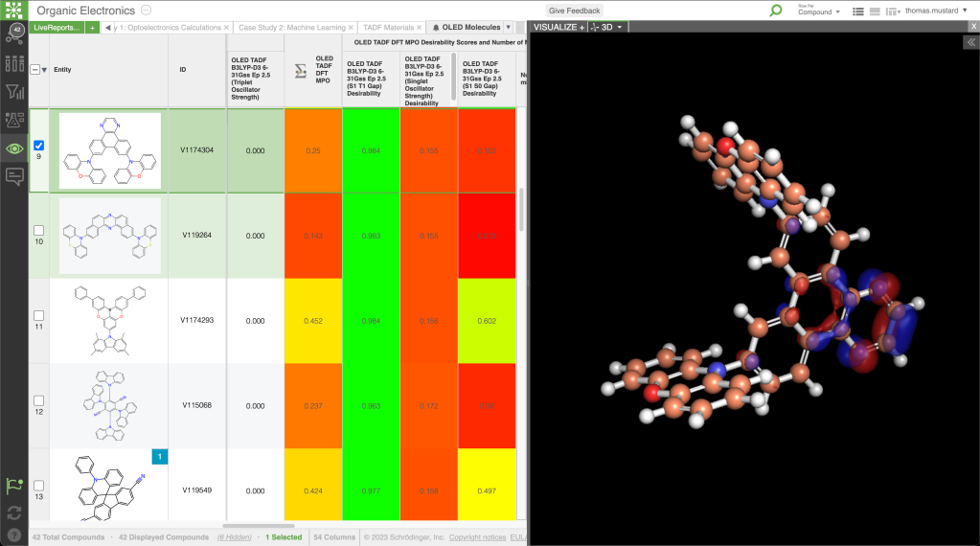Click the structure thumbnail for V1174293
The height and width of the screenshot is (546, 980).
110,321
